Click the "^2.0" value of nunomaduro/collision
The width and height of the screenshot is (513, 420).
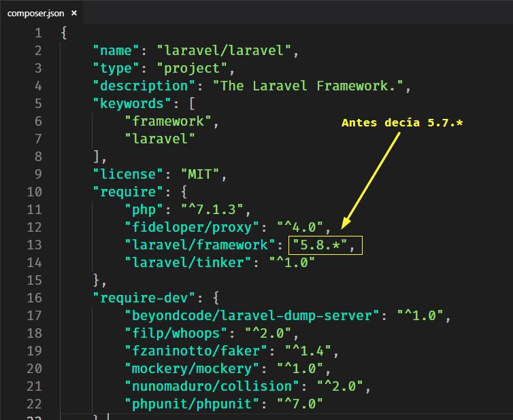pyautogui.click(x=340, y=386)
